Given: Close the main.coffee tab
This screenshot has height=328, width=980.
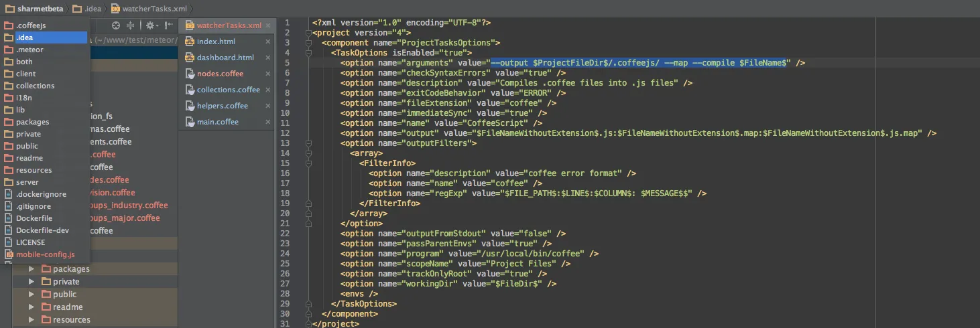Looking at the screenshot, I should coord(268,122).
